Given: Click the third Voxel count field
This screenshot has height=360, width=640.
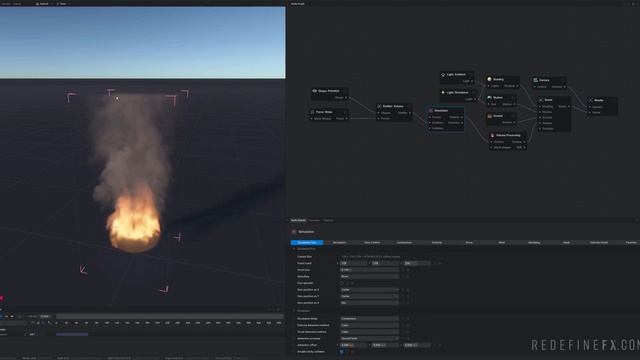Looking at the screenshot, I should [417, 264].
